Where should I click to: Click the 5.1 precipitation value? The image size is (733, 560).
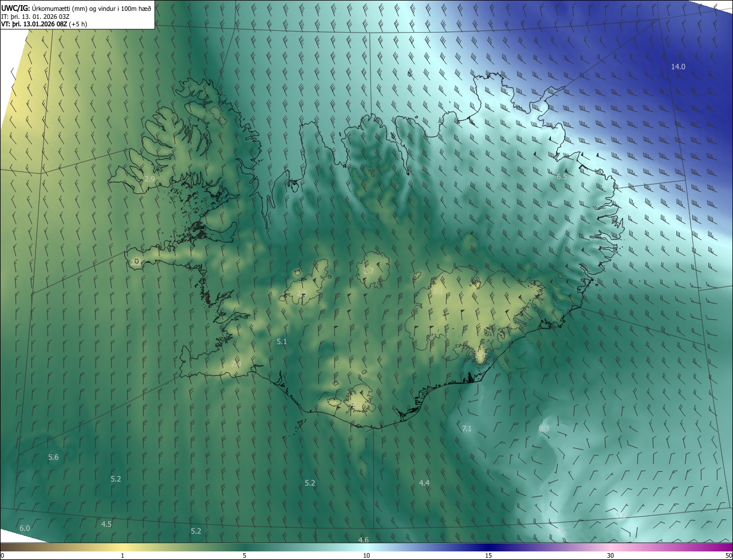(x=282, y=342)
